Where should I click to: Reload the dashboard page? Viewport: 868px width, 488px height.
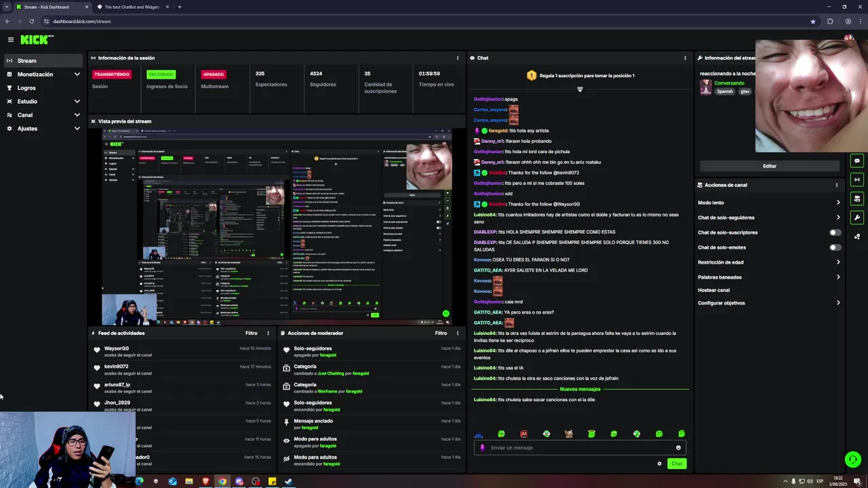click(32, 21)
